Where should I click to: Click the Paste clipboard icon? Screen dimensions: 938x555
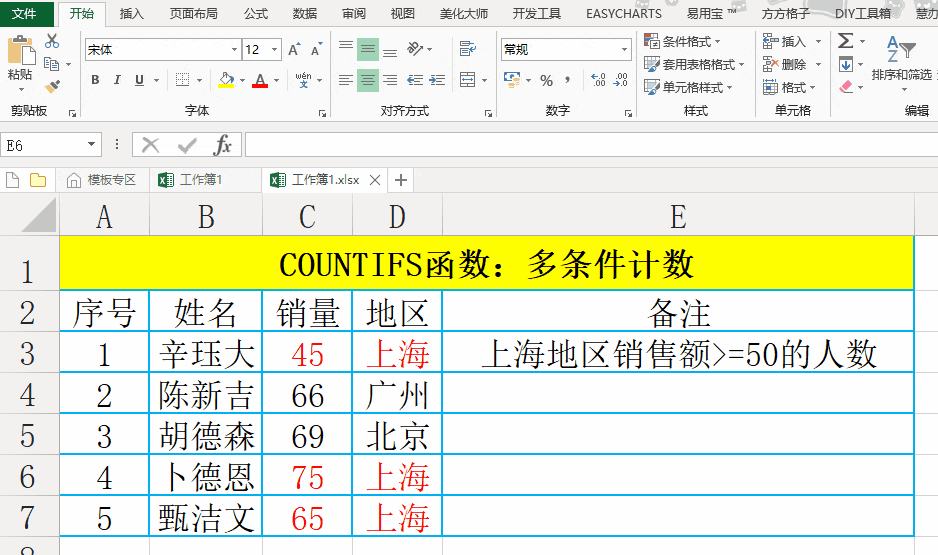pyautogui.click(x=21, y=50)
